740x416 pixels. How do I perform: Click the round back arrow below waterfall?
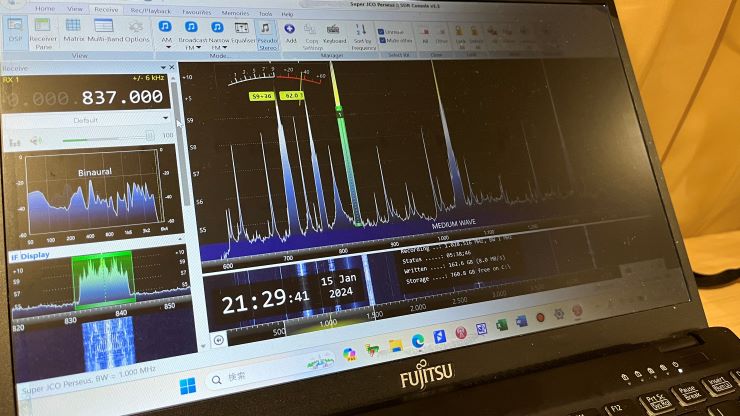pos(219,340)
